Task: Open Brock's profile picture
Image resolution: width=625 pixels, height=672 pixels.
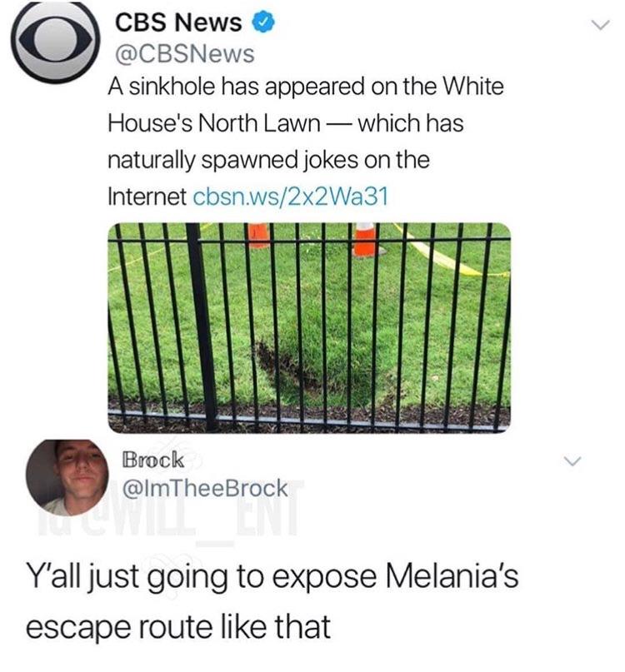Action: (x=67, y=477)
